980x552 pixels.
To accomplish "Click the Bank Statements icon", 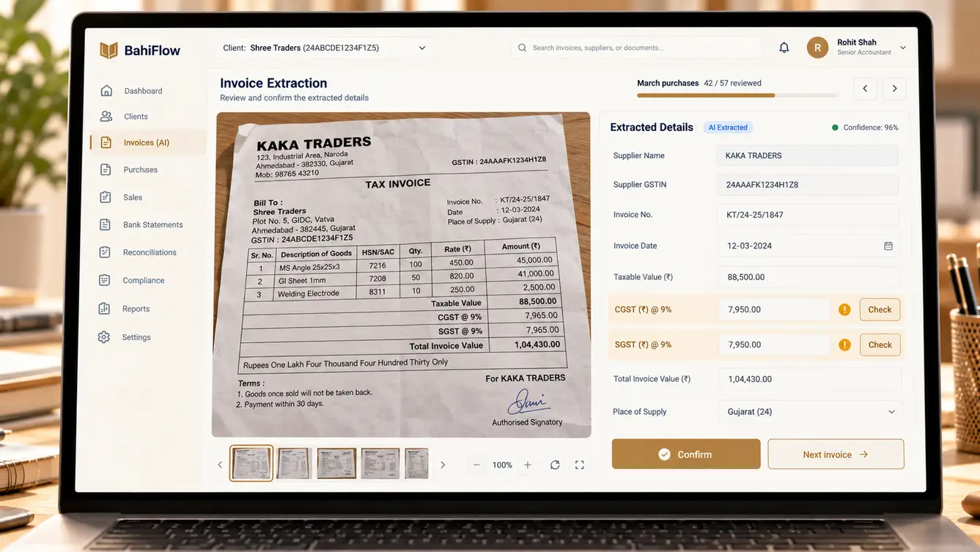I will click(x=105, y=224).
